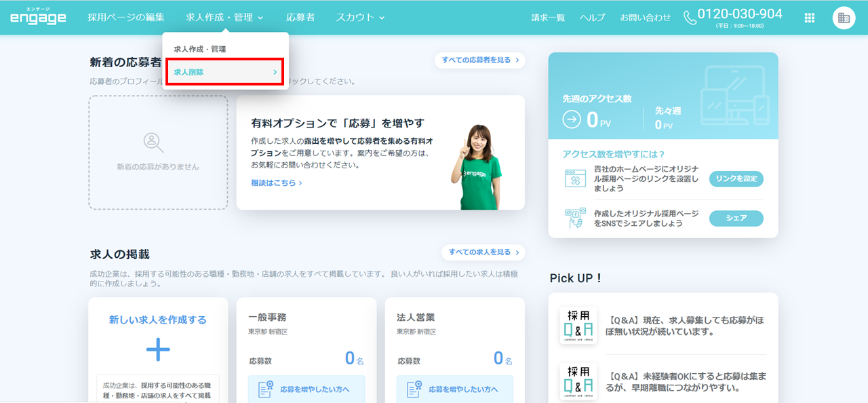
Task: Click the SNS share illustration icon
Action: coord(574,218)
